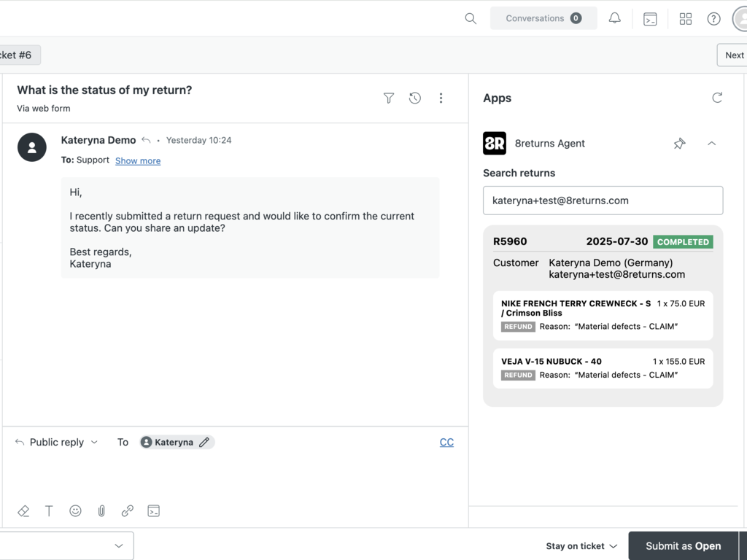Open the products grid icon
The height and width of the screenshot is (560, 747).
pos(685,19)
